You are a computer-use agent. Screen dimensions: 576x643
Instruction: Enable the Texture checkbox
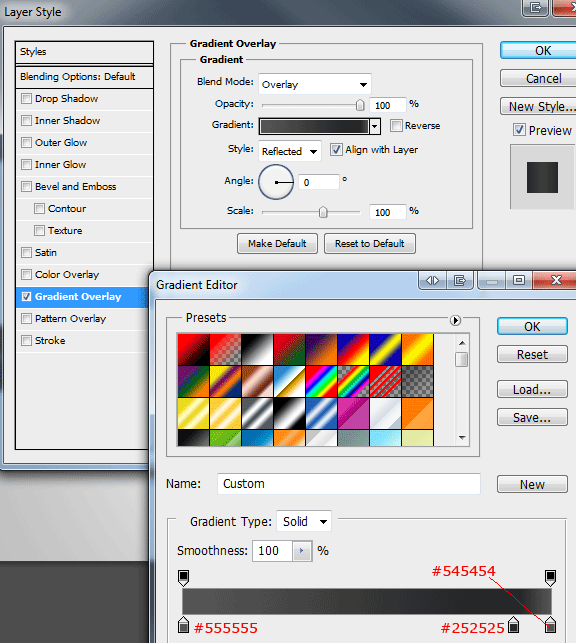pos(39,230)
